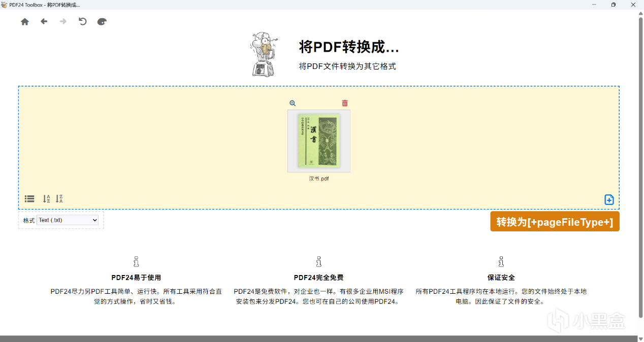Viewport: 644px width, 342px height.
Task: Click the PDF24完全免费 heading
Action: 318,278
